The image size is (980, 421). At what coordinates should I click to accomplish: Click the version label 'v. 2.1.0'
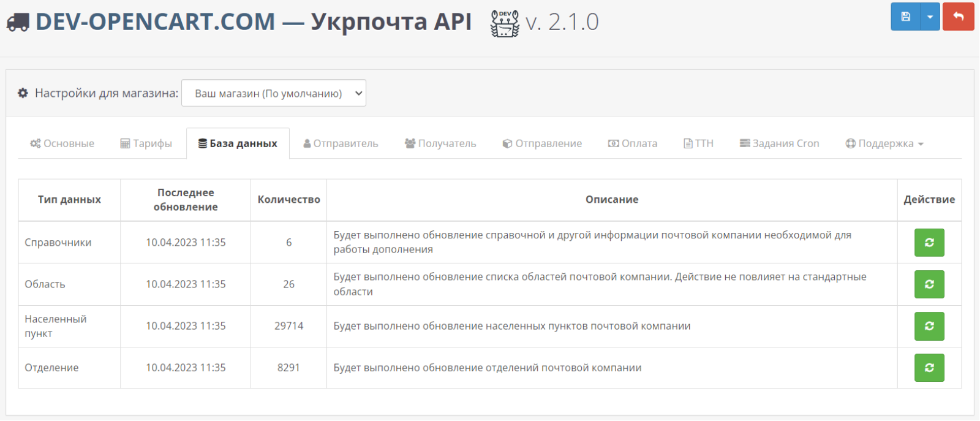click(562, 22)
